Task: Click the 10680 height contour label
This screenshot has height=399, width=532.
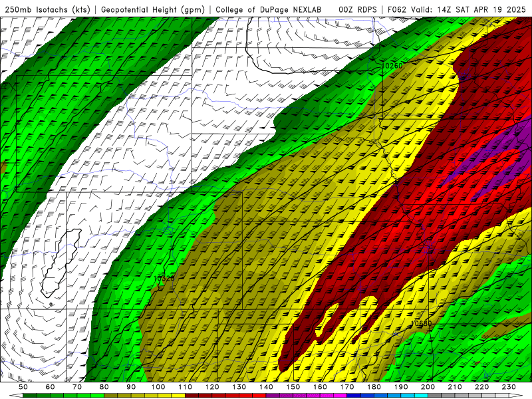Action: tap(421, 323)
